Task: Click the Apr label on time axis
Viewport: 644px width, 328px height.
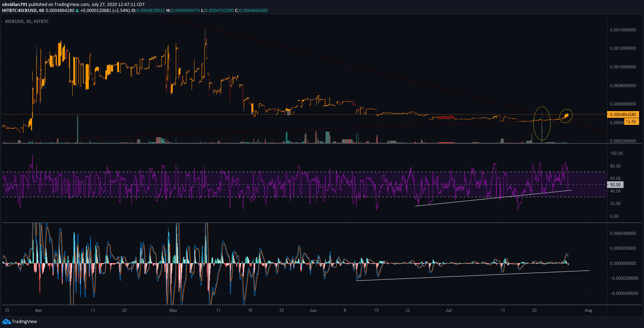Action: click(38, 310)
